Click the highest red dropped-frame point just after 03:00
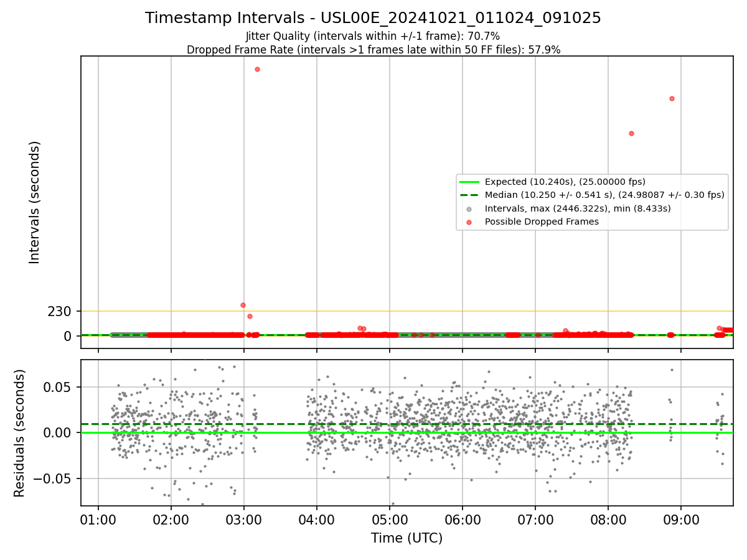 (x=257, y=69)
